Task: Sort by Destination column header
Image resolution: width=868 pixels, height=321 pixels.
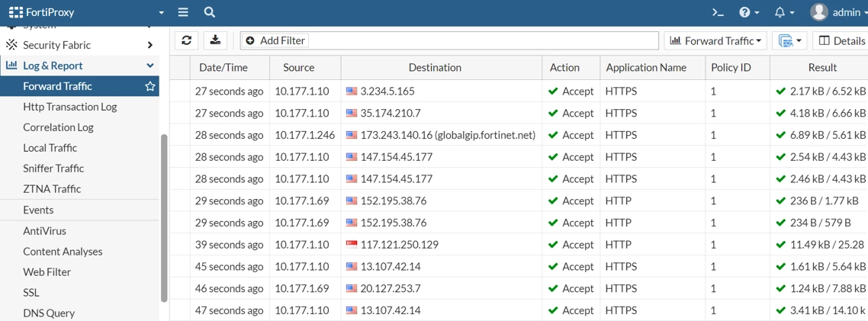Action: (435, 68)
